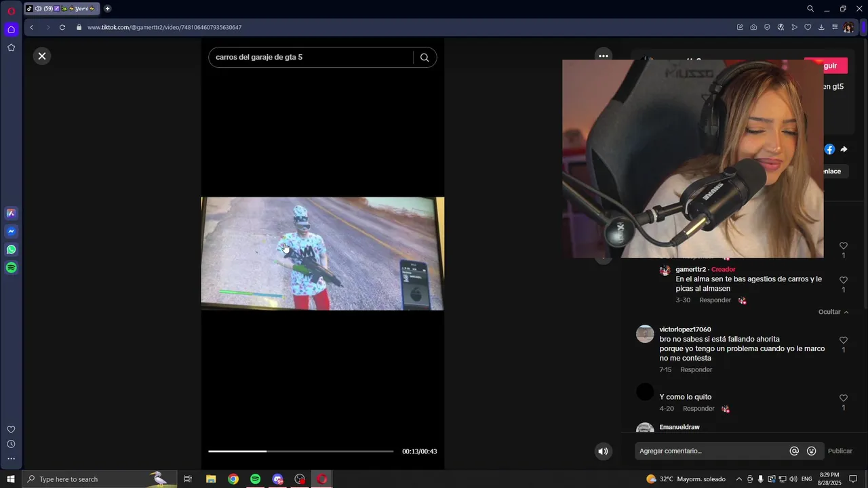Open Task View on the taskbar
The height and width of the screenshot is (488, 868).
pos(188,479)
